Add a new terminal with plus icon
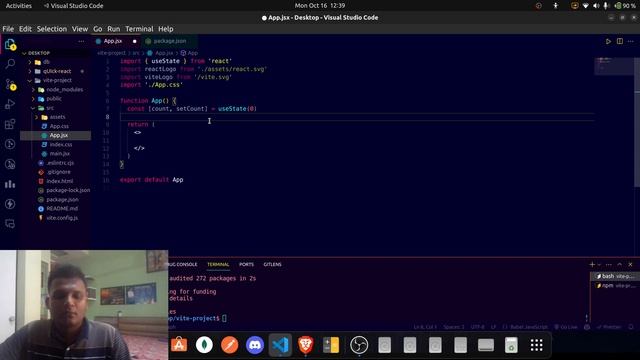This screenshot has height=360, width=640. (592, 264)
